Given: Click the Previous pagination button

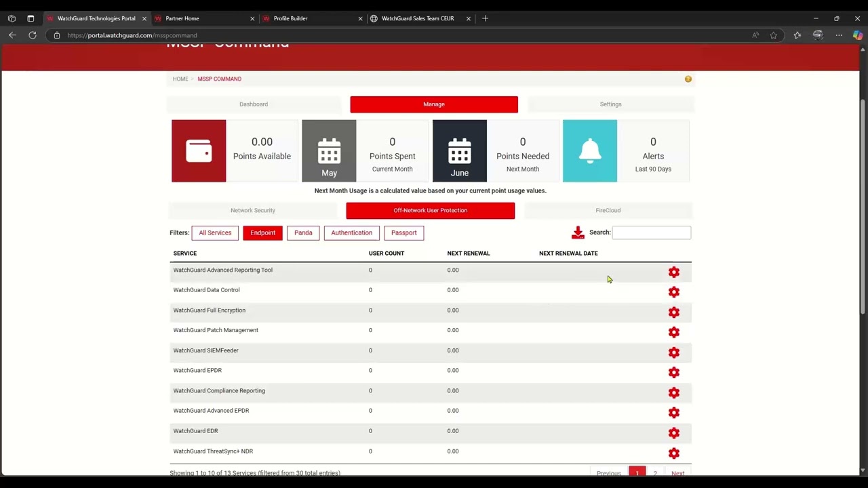Looking at the screenshot, I should tap(608, 472).
